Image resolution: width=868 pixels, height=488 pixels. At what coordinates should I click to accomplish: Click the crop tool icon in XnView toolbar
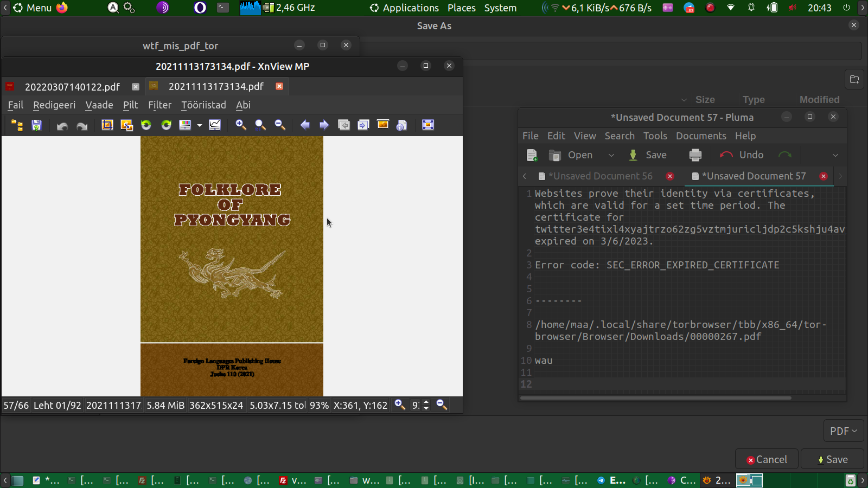(107, 125)
